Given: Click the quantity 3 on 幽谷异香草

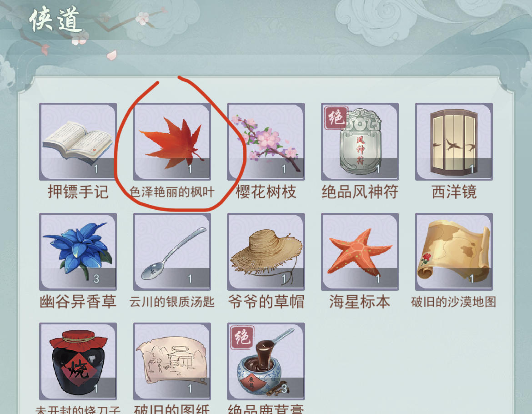Looking at the screenshot, I should [96, 279].
